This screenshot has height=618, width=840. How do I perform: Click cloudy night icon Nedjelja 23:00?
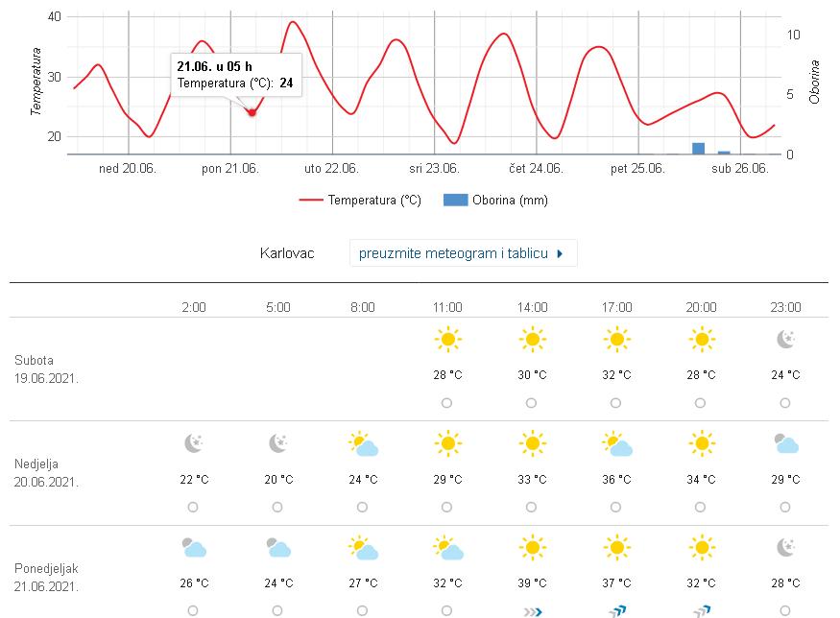pos(786,443)
